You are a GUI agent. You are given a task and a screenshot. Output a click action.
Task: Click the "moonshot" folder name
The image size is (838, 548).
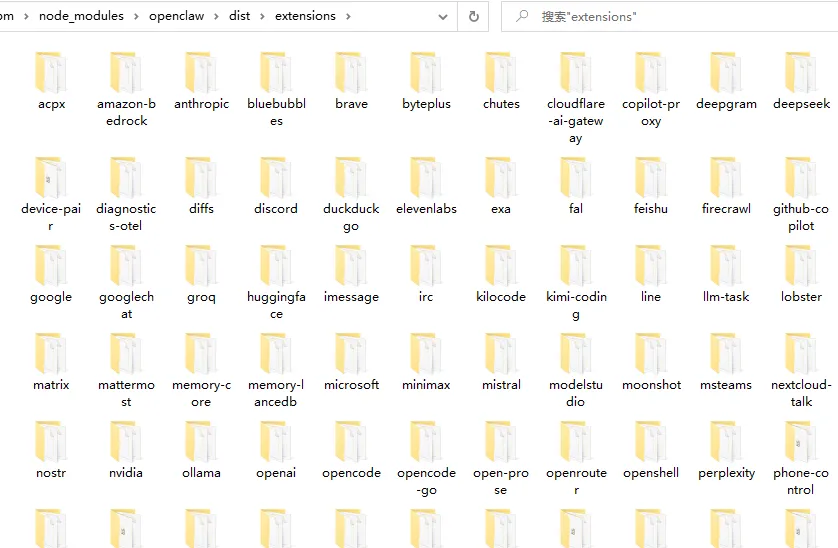click(651, 385)
